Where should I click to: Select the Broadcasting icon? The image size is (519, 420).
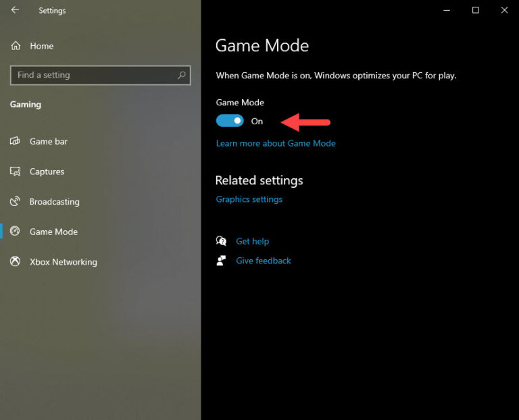click(x=15, y=201)
